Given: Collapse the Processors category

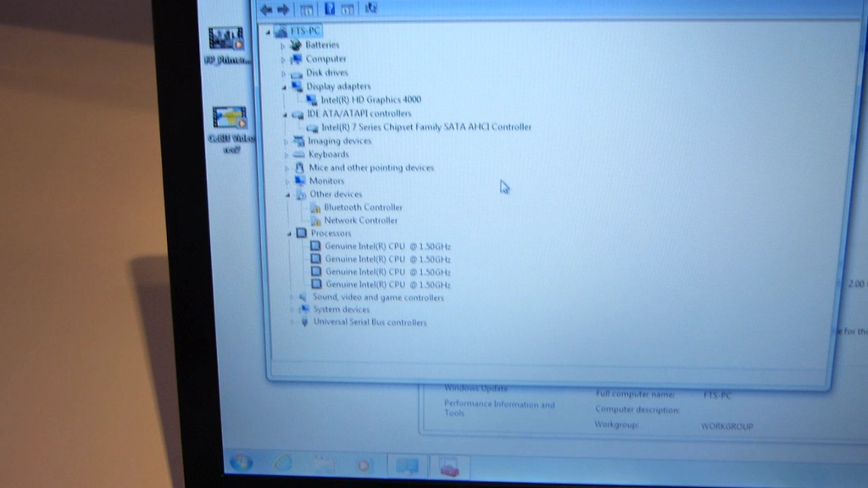Looking at the screenshot, I should click(290, 234).
